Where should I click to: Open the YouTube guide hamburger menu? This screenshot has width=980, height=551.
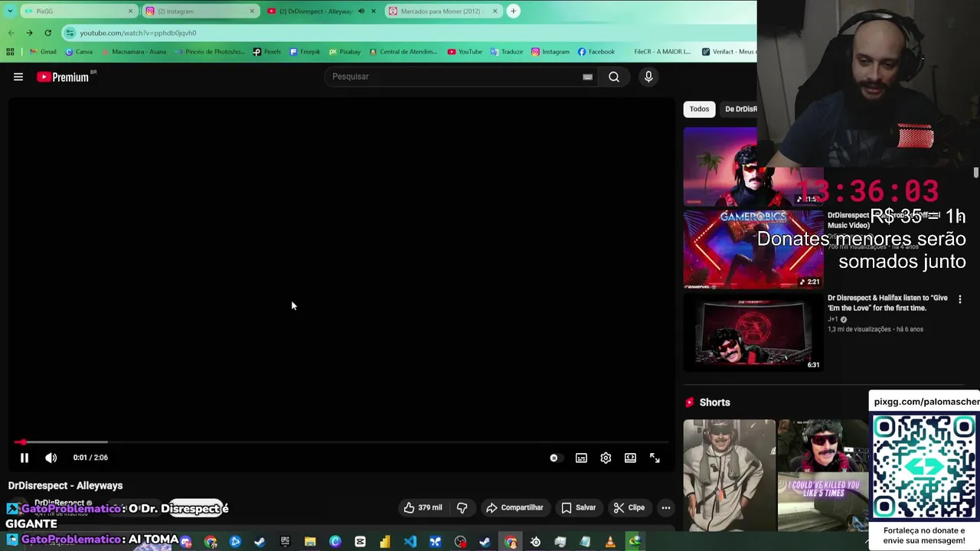tap(18, 77)
